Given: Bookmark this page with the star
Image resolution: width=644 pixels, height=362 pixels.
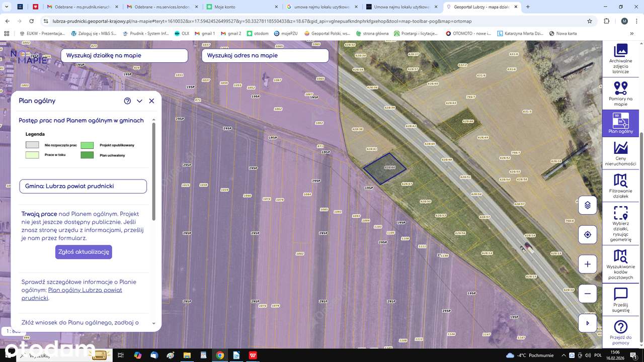Looking at the screenshot, I should 590,21.
